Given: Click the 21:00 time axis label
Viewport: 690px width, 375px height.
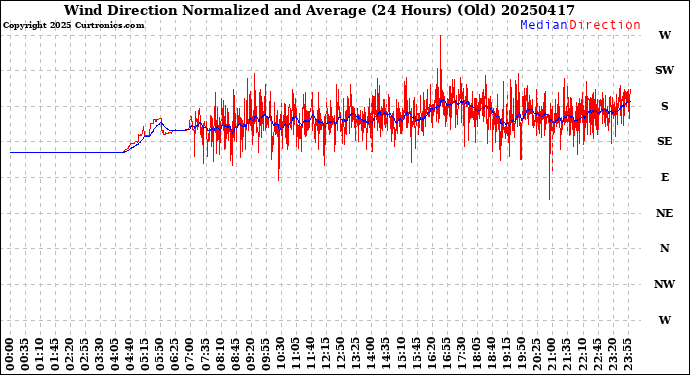Looking at the screenshot, I should (x=551, y=354).
